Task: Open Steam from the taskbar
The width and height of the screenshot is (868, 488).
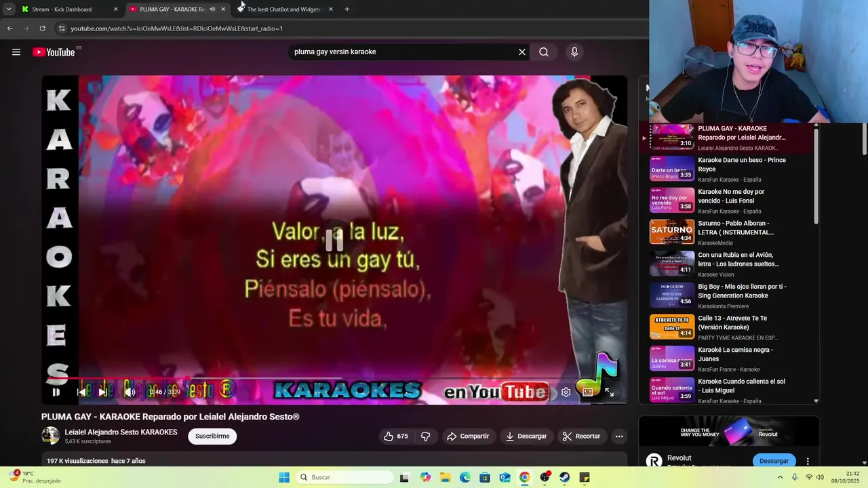Action: point(565,477)
